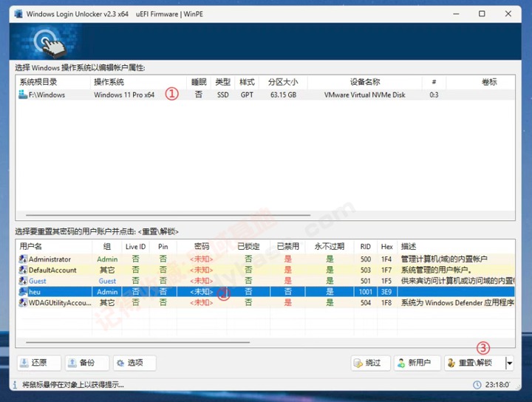Image resolution: width=532 pixels, height=402 pixels.
Task: Open the 选项 options button
Action: pos(134,363)
